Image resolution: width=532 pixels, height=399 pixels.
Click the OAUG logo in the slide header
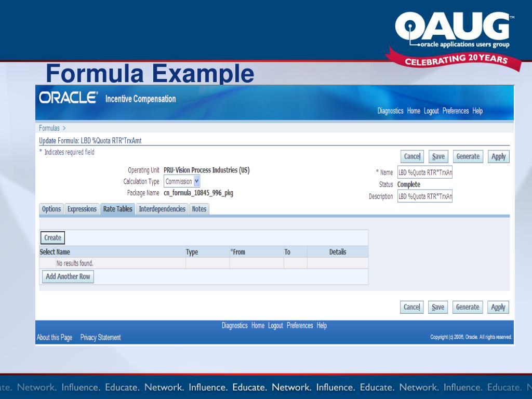coord(454,30)
